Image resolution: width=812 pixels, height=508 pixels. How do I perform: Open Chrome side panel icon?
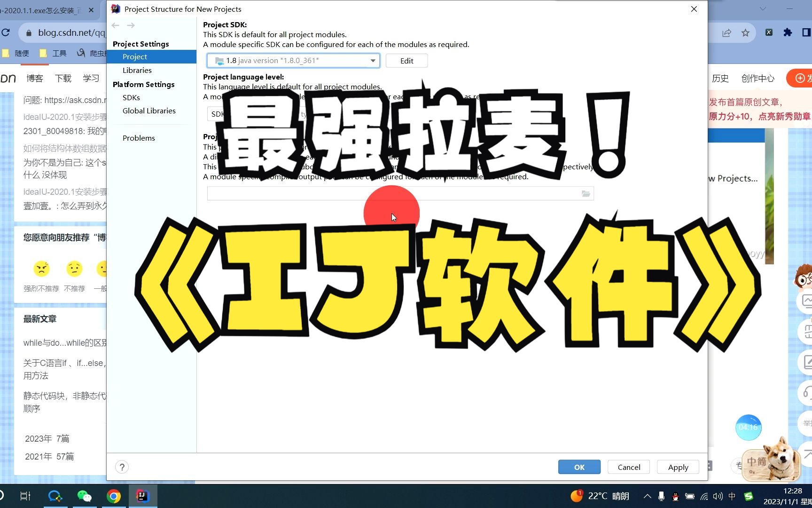click(806, 32)
